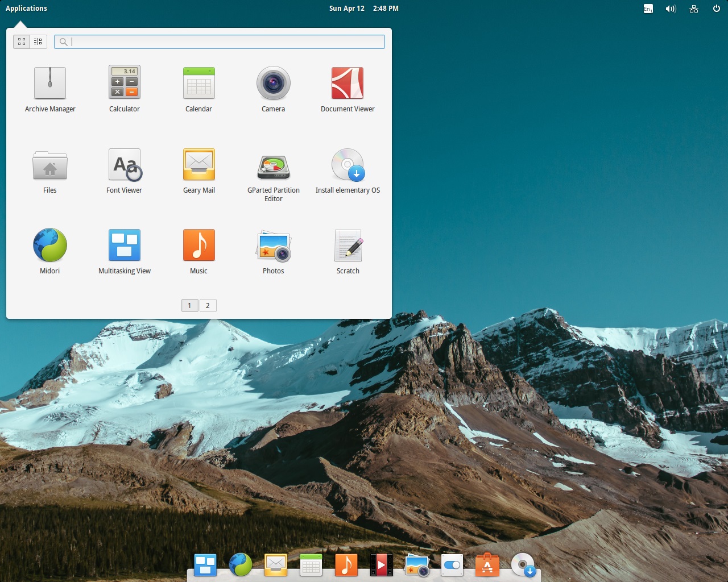Switch launcher to category view
The height and width of the screenshot is (582, 728).
[38, 41]
